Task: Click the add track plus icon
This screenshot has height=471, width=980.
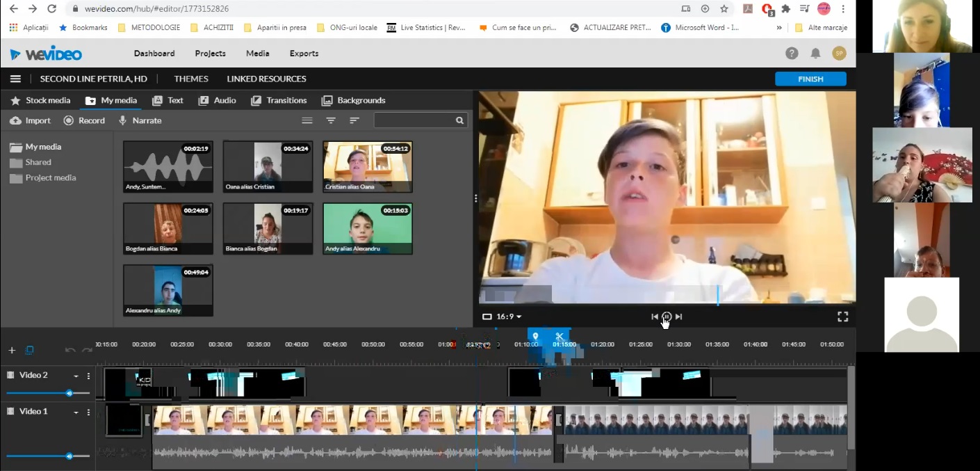Action: 12,350
